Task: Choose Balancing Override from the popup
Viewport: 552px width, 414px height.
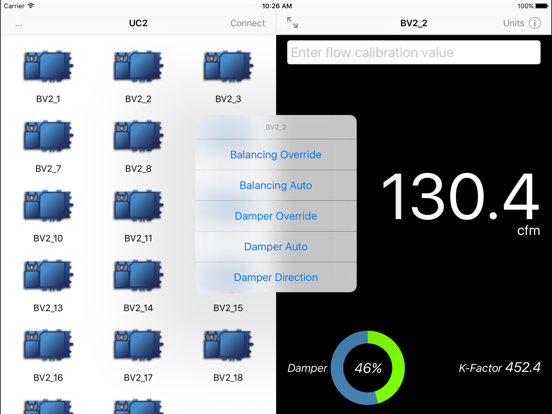Action: (276, 155)
